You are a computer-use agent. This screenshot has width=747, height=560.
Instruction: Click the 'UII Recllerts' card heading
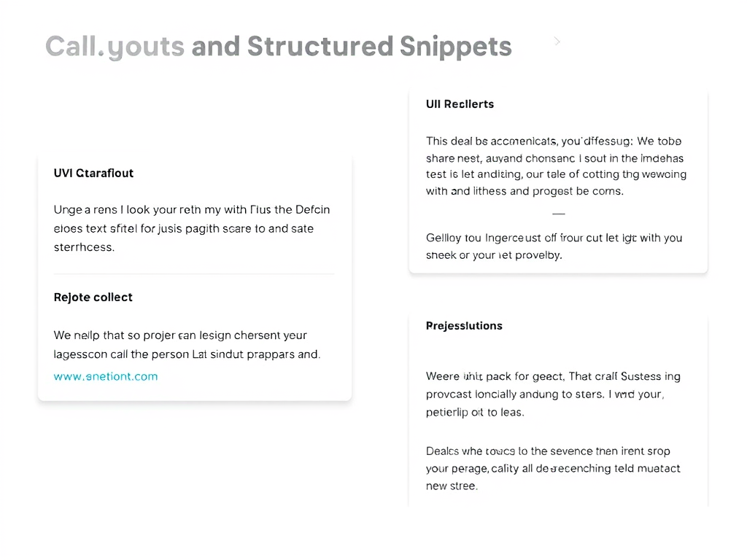tap(460, 104)
